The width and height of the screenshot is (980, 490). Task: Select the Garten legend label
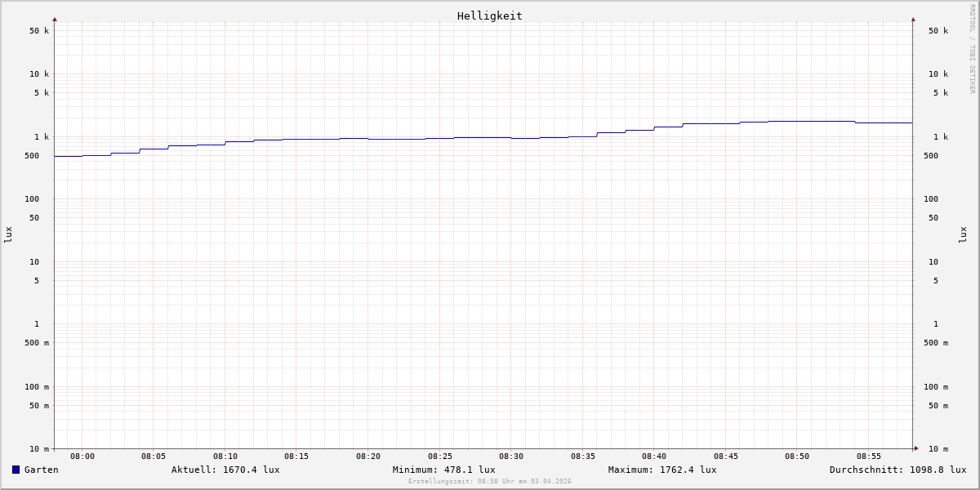tap(41, 470)
